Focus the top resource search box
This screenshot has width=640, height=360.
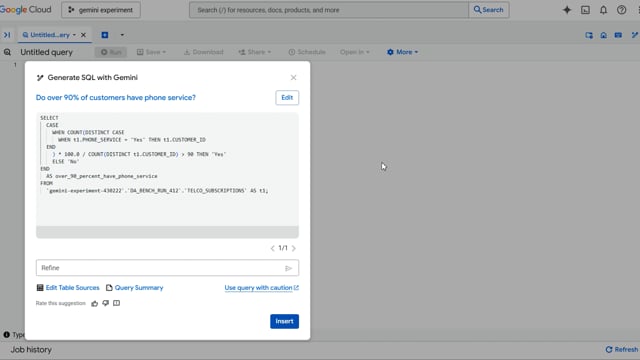coord(329,10)
